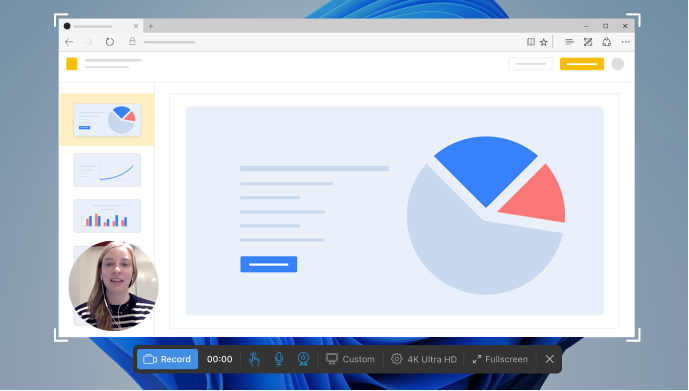Viewport: 689px width, 391px height.
Task: Start recording with the Record button
Action: click(167, 359)
